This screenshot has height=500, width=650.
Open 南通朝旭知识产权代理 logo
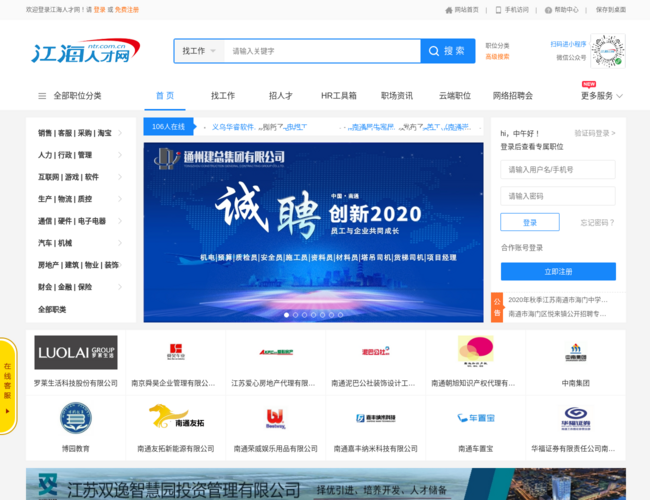(x=475, y=351)
